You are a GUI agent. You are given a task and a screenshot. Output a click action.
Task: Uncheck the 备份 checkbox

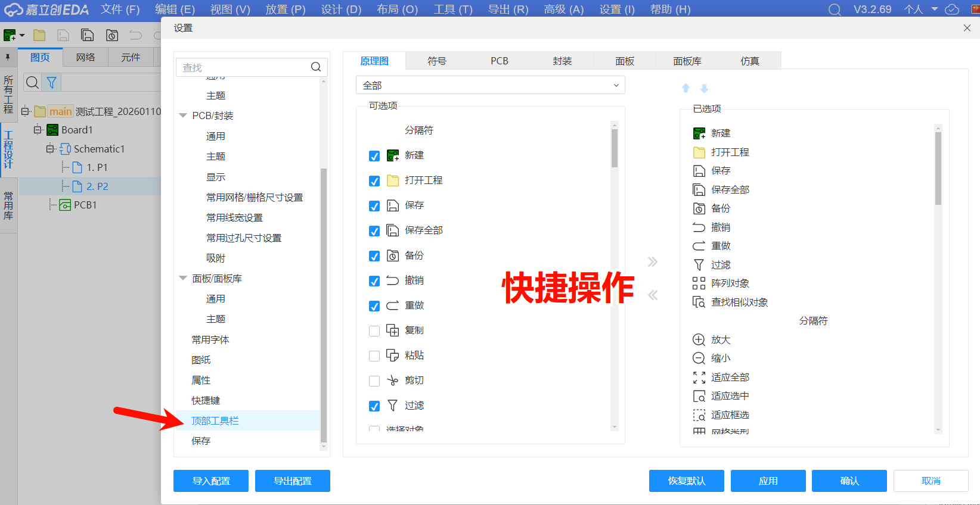coord(374,256)
